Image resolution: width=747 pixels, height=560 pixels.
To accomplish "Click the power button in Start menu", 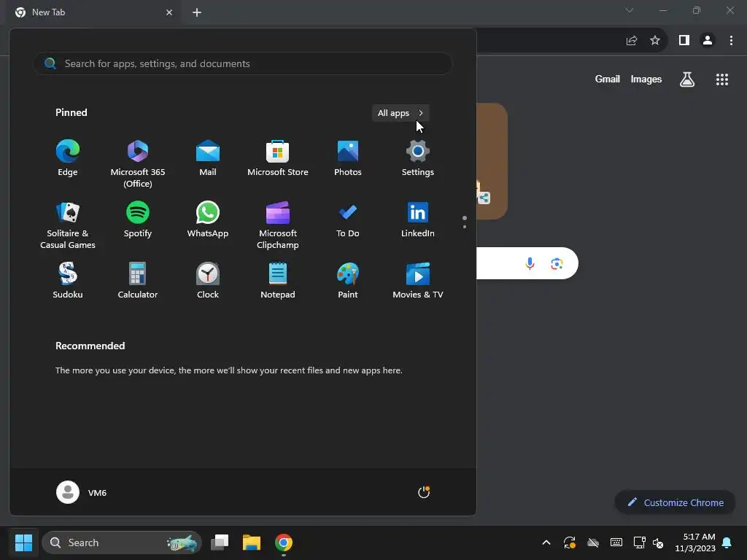I will click(424, 492).
